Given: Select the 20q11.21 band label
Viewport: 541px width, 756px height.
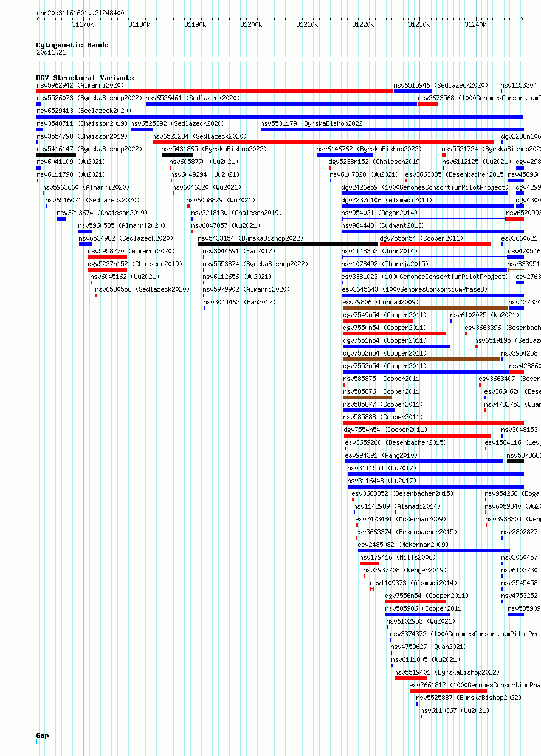Looking at the screenshot, I should click(x=51, y=53).
